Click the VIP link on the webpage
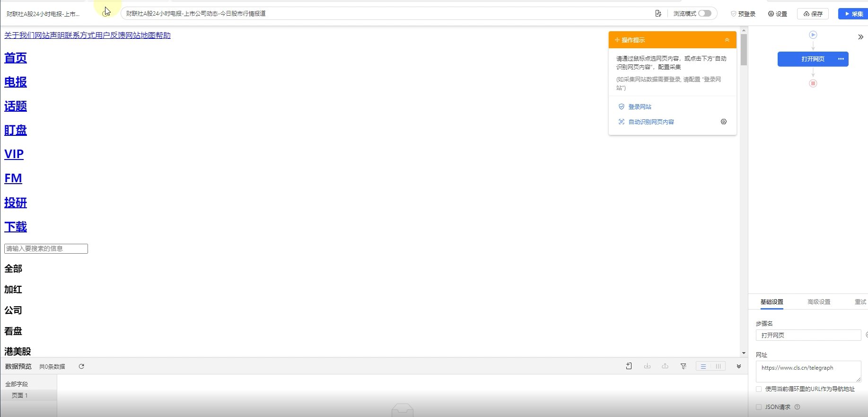The image size is (868, 417). (14, 154)
